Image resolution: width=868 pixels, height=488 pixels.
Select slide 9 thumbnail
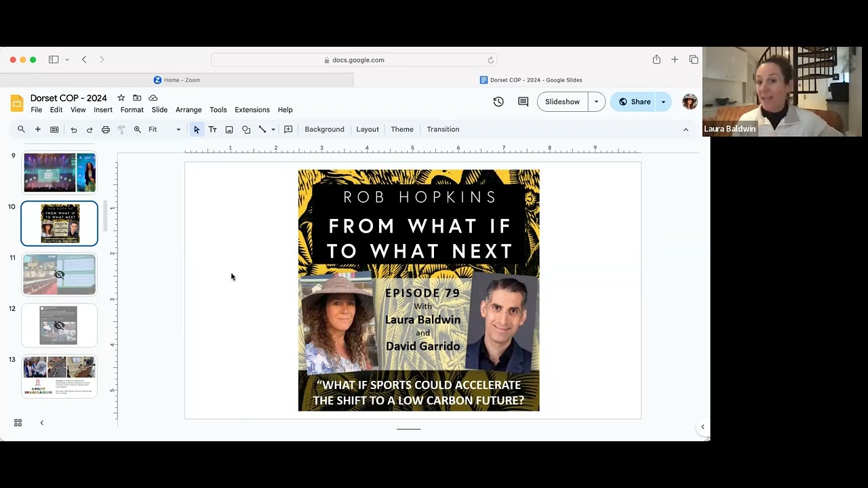(60, 172)
